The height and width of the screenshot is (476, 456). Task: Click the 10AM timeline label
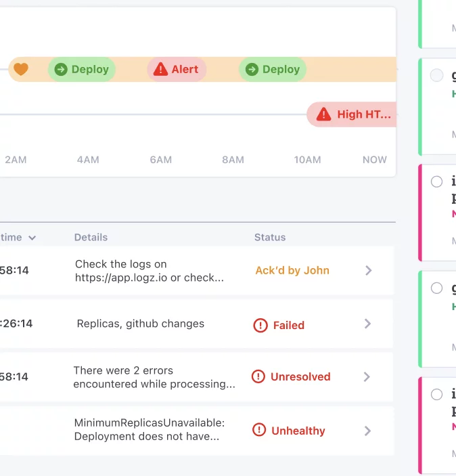(x=307, y=160)
